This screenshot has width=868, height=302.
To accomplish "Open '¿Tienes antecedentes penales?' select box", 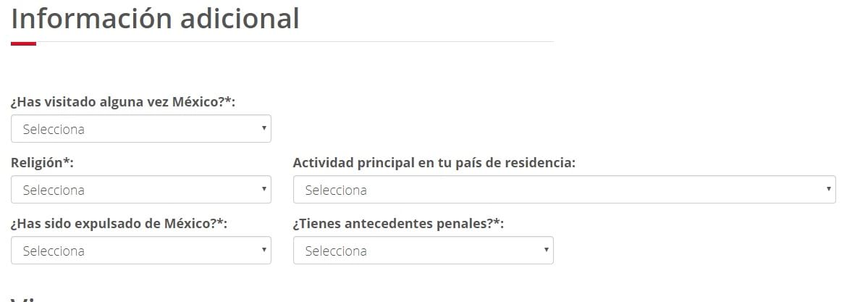I will (423, 251).
